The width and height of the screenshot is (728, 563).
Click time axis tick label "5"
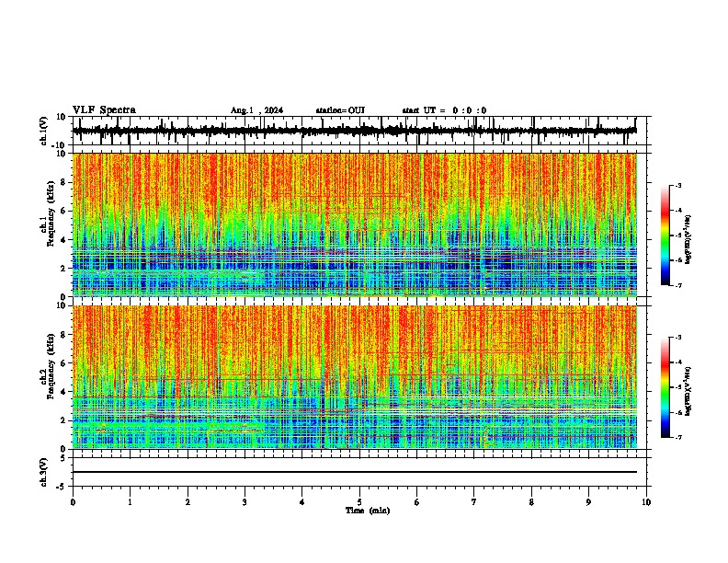(x=359, y=502)
